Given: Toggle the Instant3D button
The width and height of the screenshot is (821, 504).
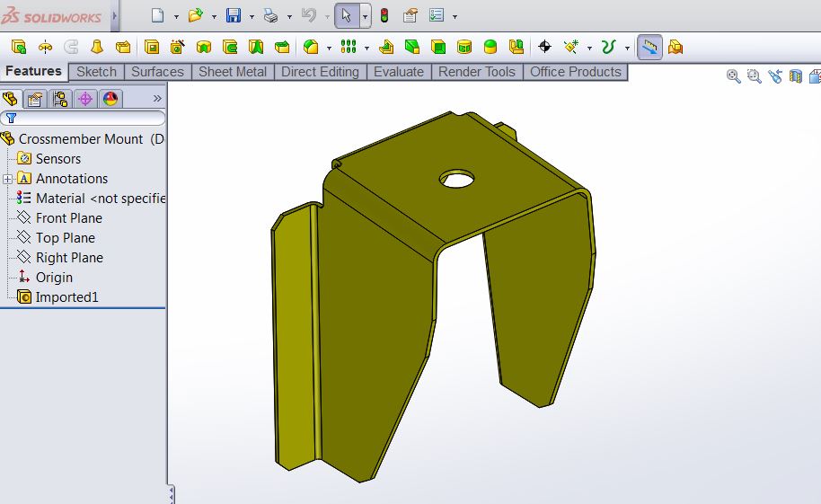Looking at the screenshot, I should point(649,47).
